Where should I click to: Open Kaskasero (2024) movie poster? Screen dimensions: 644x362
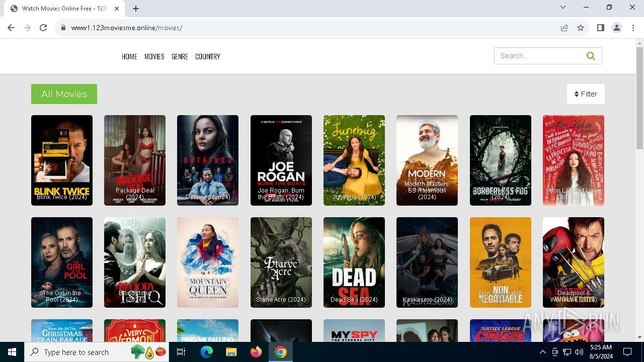pyautogui.click(x=427, y=262)
